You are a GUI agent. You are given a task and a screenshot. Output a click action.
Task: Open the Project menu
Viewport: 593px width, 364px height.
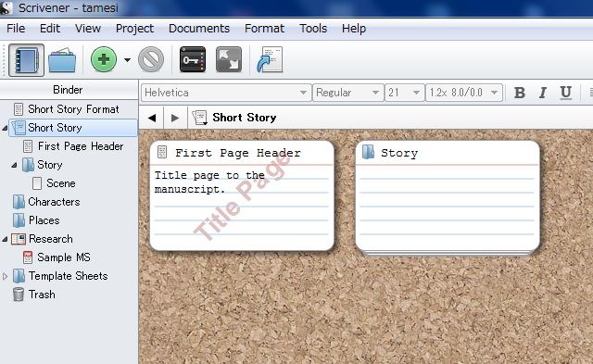(134, 29)
